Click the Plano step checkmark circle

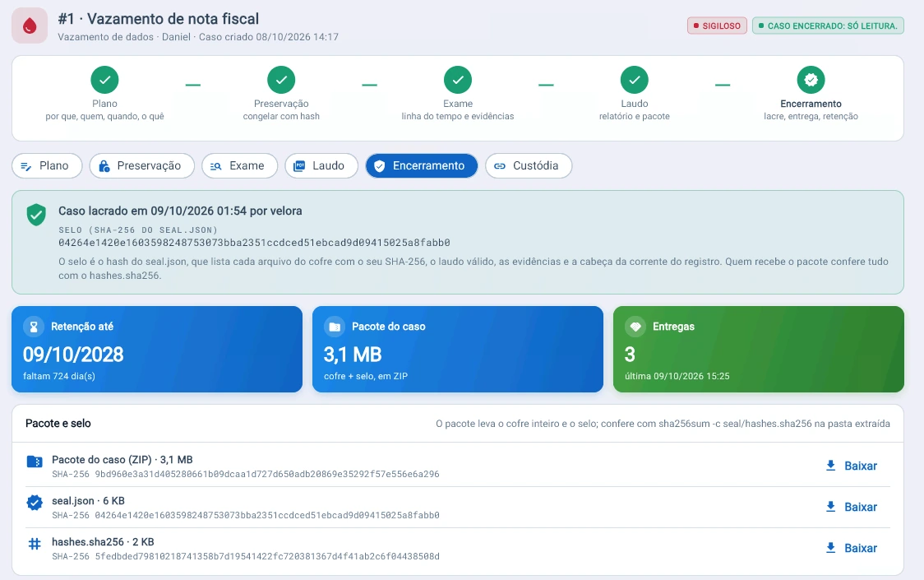point(105,80)
